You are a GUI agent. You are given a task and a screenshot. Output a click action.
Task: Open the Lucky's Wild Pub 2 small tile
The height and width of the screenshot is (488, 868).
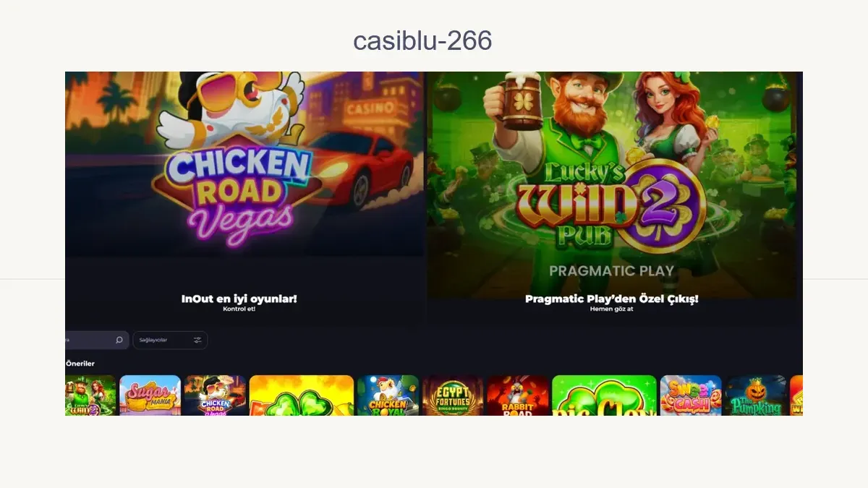[x=90, y=395]
